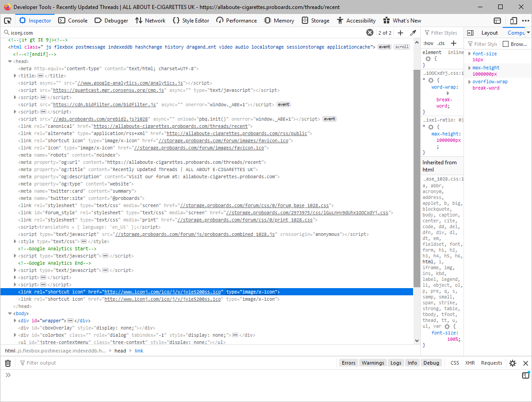Collapse the head element
This screenshot has height=402, width=532.
point(10,61)
